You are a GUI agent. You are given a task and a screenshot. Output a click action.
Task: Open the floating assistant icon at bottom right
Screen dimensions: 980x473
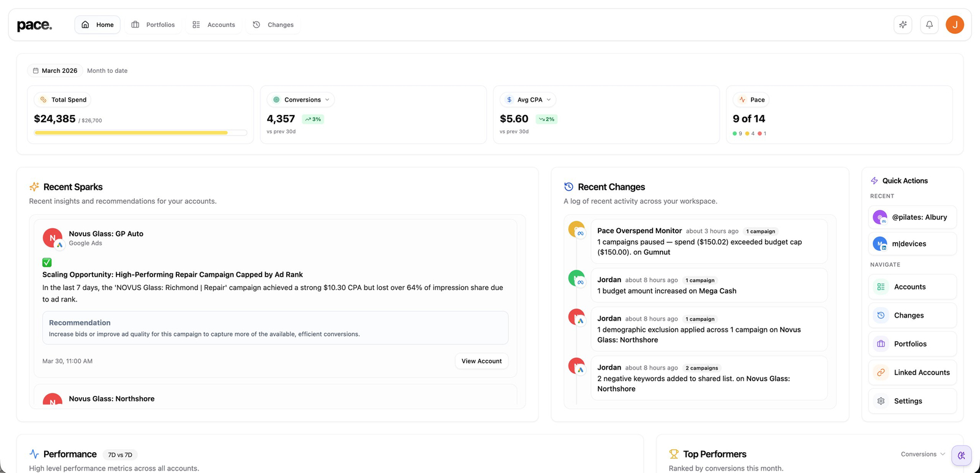[961, 455]
